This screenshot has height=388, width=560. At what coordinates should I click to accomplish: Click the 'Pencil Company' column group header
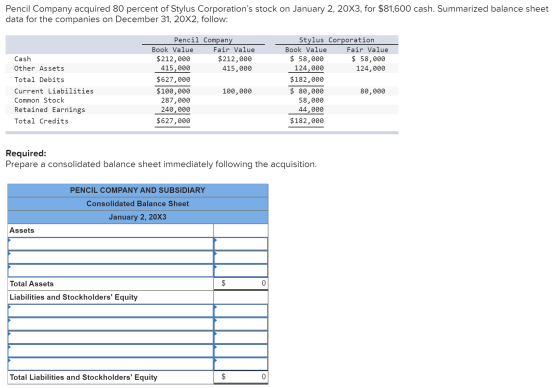[x=203, y=40]
